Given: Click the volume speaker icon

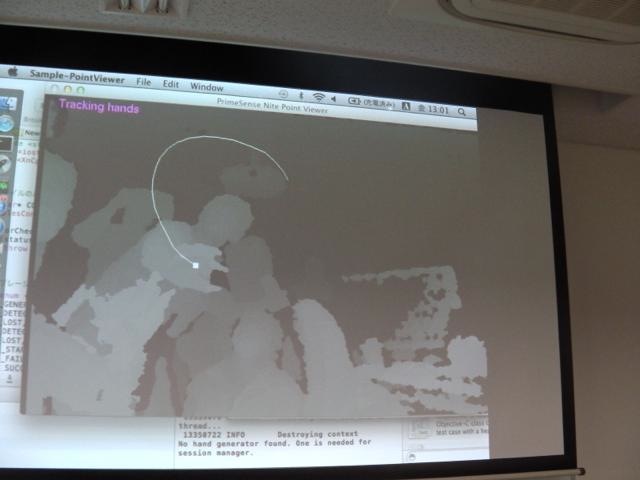Looking at the screenshot, I should click(x=336, y=98).
